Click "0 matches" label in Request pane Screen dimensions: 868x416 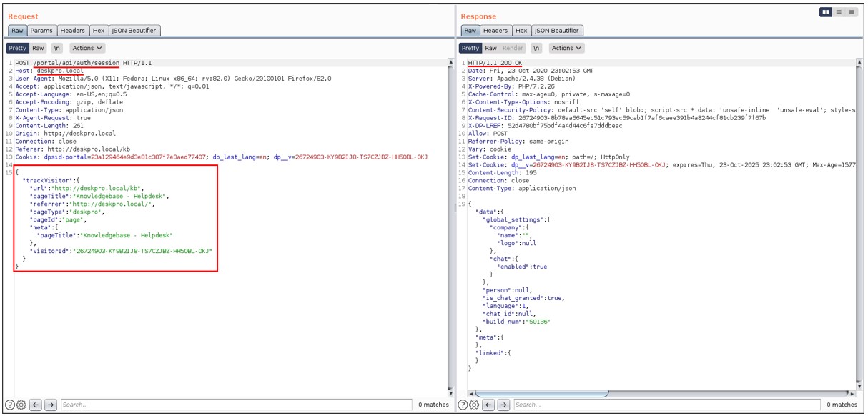pyautogui.click(x=434, y=405)
